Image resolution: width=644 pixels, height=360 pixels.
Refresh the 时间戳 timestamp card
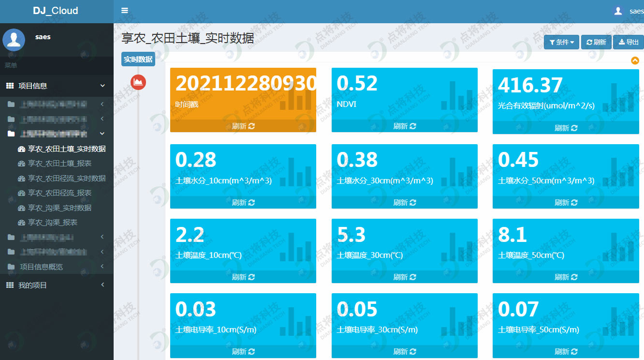pos(243,126)
